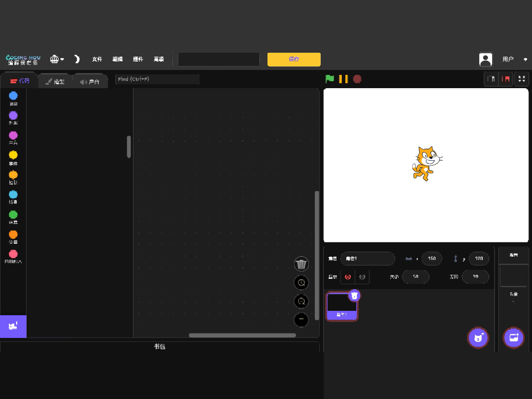The image size is (532, 399).
Task: Click the red stop sign
Action: pyautogui.click(x=357, y=79)
